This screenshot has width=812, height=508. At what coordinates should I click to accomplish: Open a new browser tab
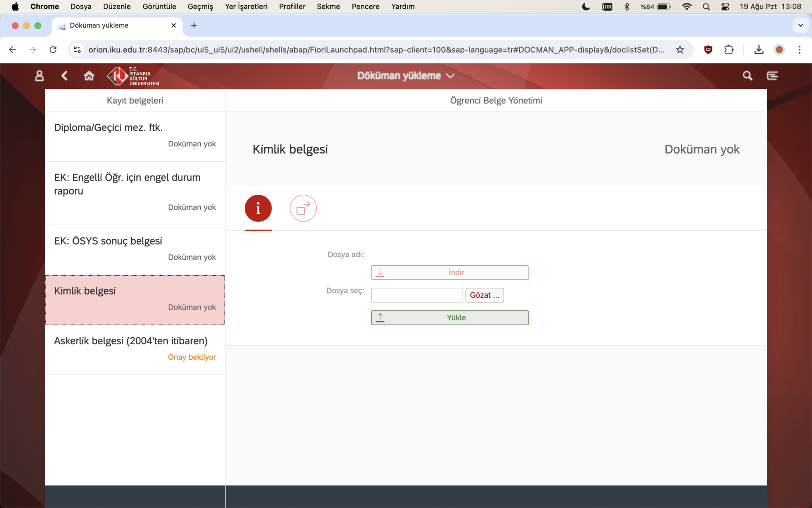click(194, 25)
